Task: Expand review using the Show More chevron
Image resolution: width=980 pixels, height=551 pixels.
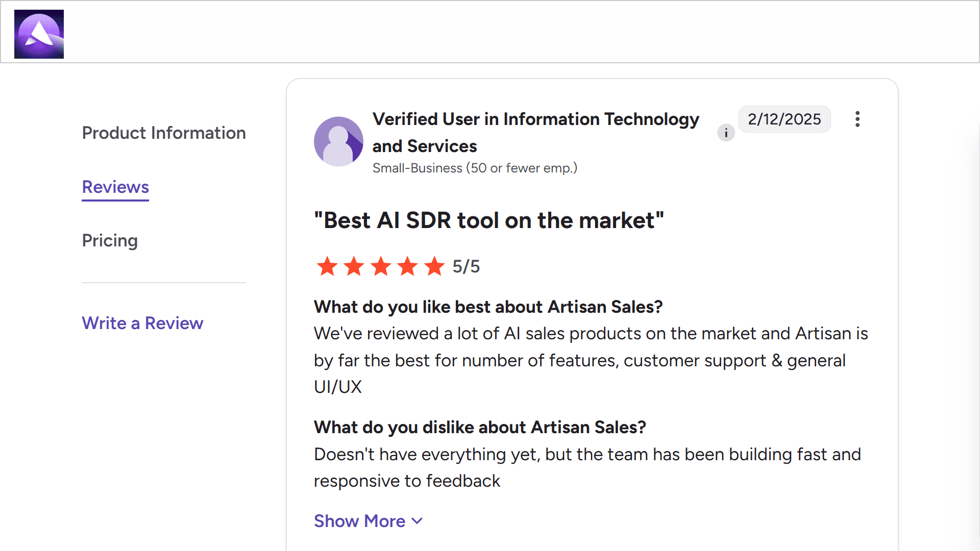Action: (418, 521)
